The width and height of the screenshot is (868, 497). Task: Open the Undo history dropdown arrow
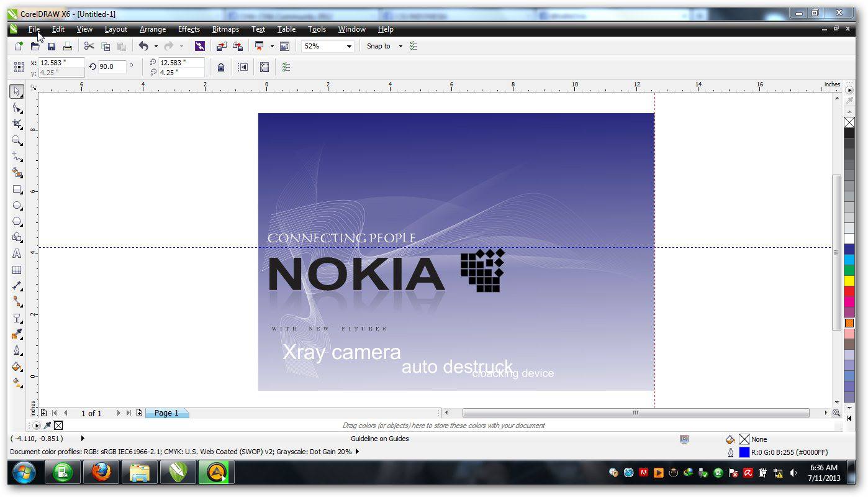[x=156, y=46]
